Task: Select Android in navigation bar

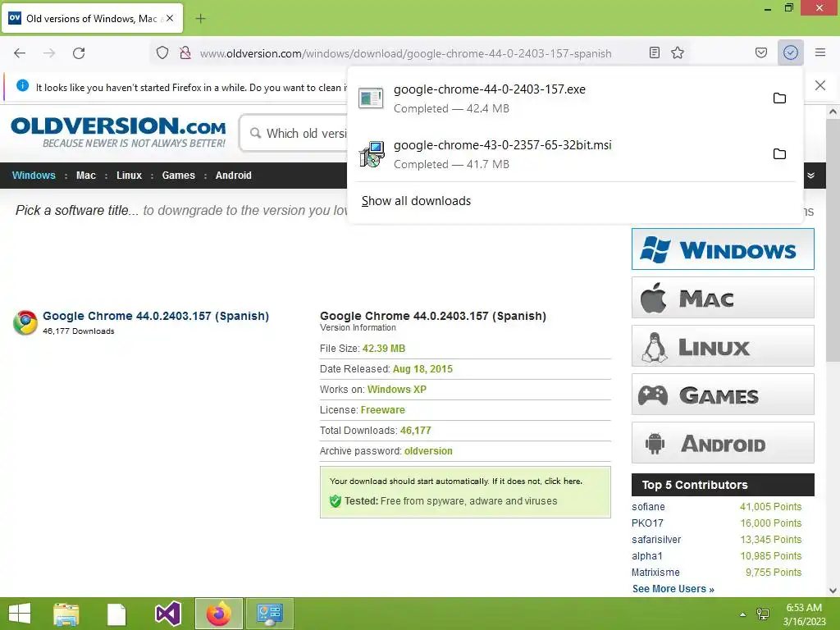Action: pos(234,176)
